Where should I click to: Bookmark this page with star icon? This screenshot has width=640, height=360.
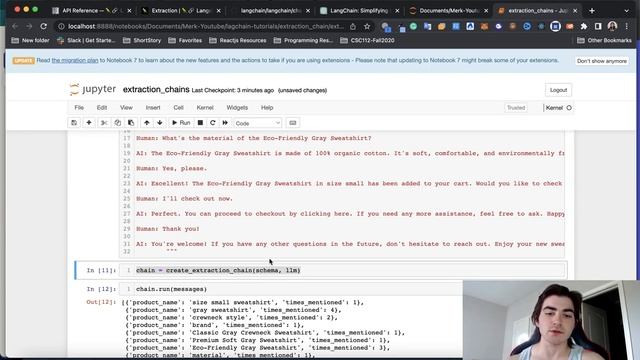[367, 27]
